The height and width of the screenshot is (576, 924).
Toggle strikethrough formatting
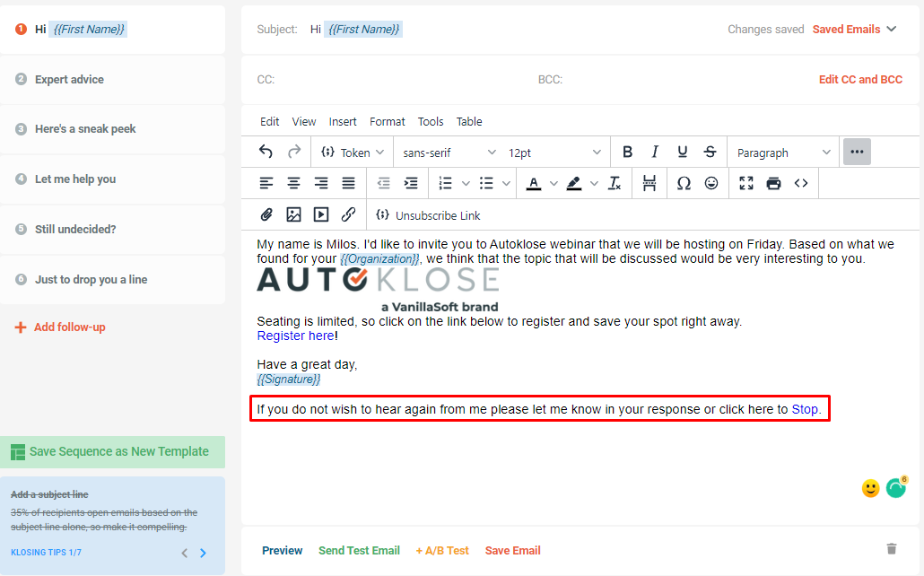(709, 152)
